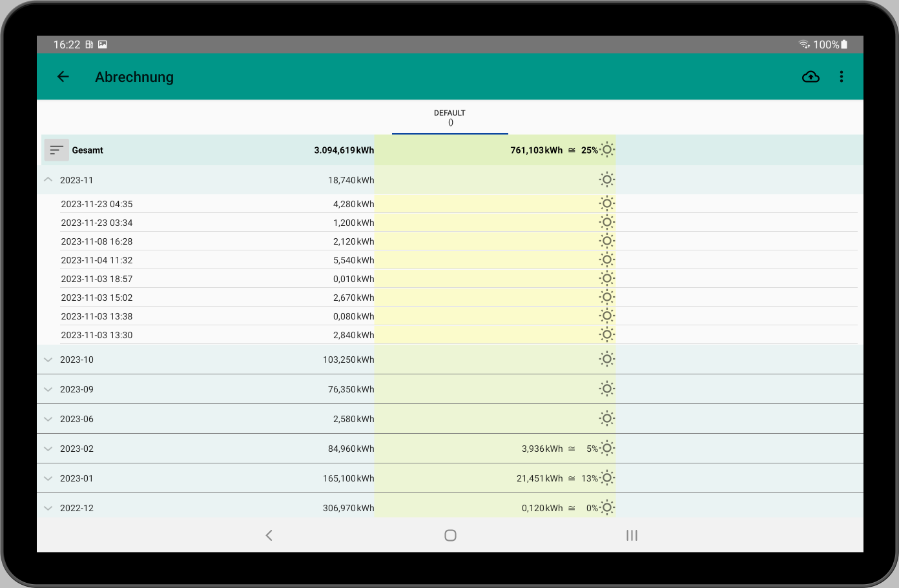Expand the 2023-06 month group
Screen dimensions: 899x588
pos(48,419)
